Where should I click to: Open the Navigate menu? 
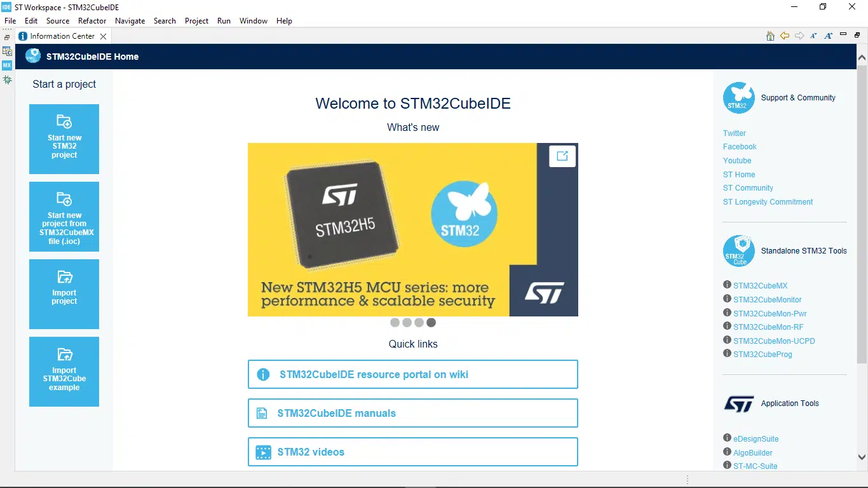click(130, 21)
